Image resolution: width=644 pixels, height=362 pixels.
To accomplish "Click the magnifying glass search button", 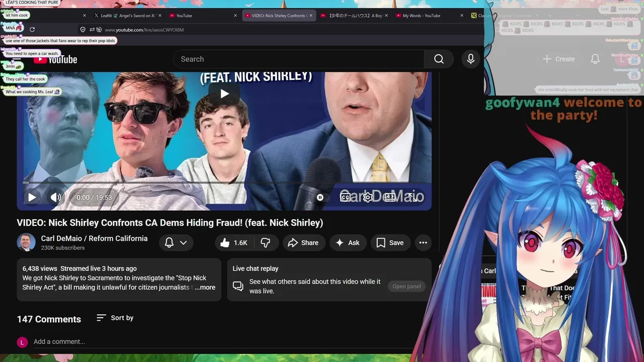I will click(439, 59).
